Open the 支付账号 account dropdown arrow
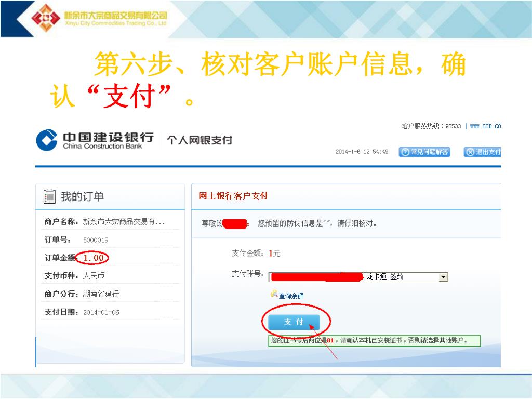Viewport: 532px width, 399px height. point(443,277)
